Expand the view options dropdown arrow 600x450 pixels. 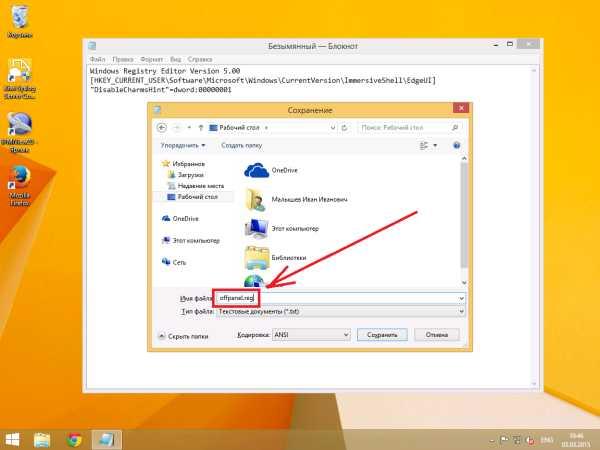tap(435, 145)
